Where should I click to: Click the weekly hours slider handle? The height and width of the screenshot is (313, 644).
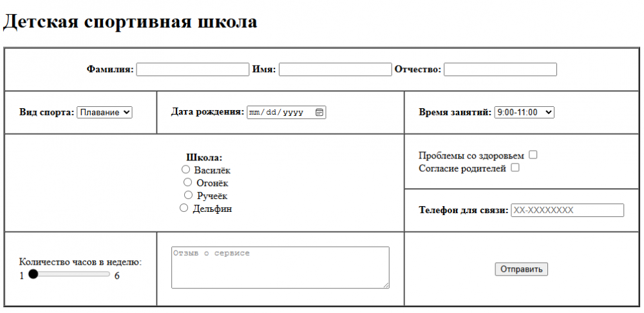point(33,274)
